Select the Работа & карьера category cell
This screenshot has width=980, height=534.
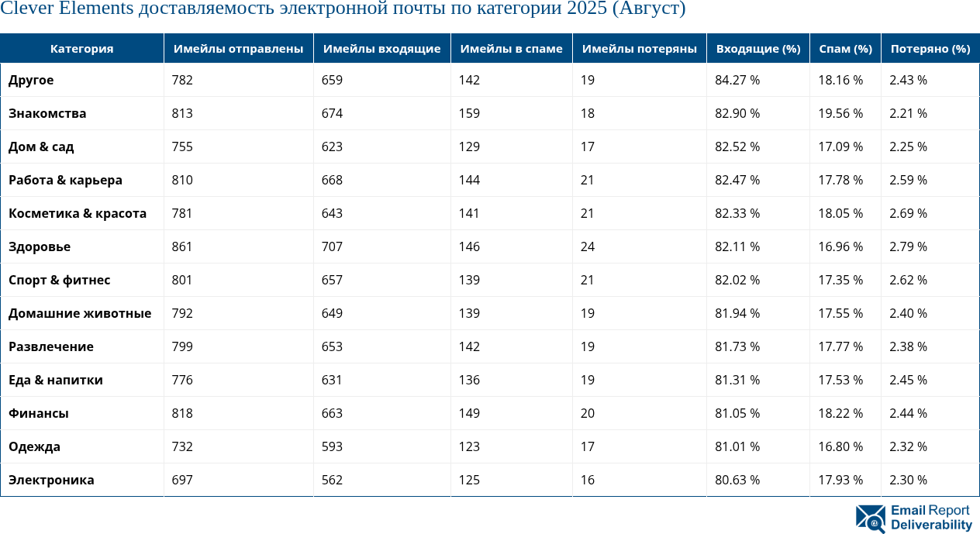click(x=65, y=180)
